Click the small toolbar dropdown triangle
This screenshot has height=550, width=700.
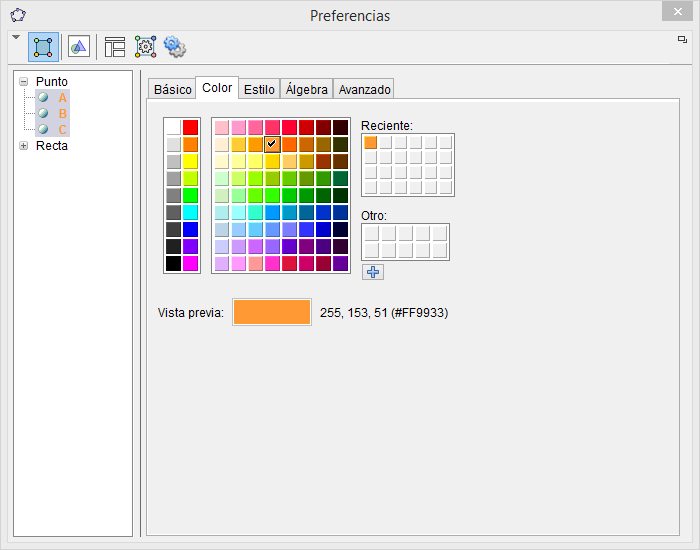tap(16, 37)
